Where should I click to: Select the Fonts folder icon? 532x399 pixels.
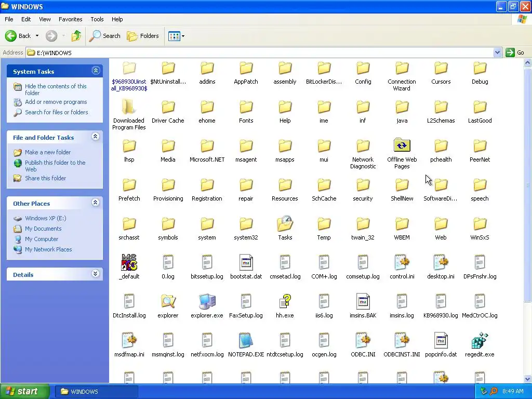(246, 107)
